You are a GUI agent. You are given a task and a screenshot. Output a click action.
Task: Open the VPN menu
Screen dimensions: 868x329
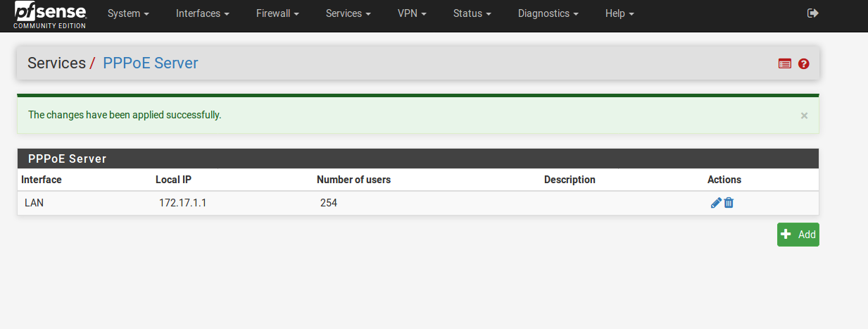[412, 13]
